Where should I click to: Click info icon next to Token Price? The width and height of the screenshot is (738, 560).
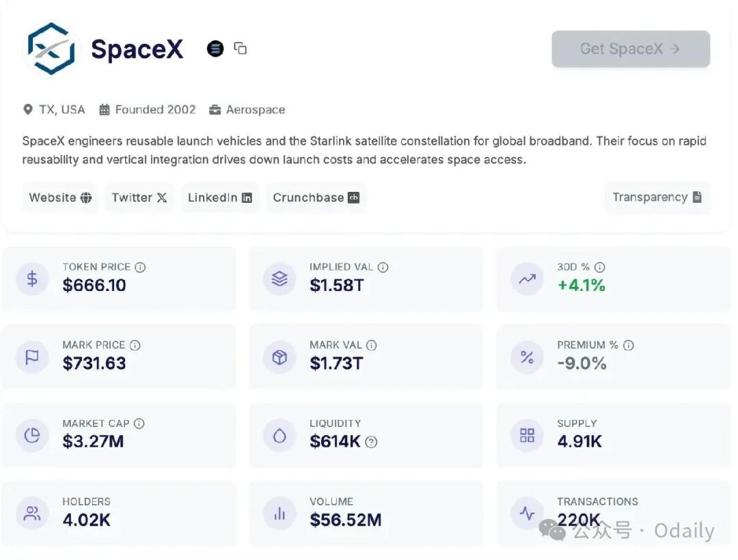140,267
